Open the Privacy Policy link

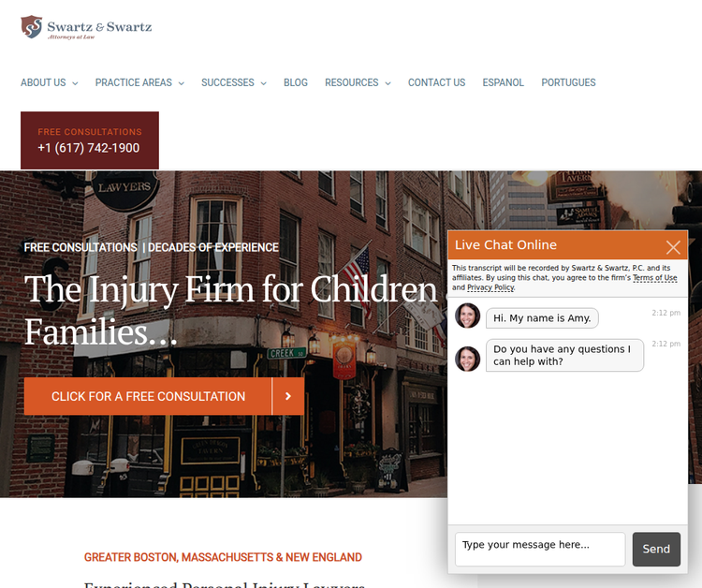pyautogui.click(x=490, y=287)
